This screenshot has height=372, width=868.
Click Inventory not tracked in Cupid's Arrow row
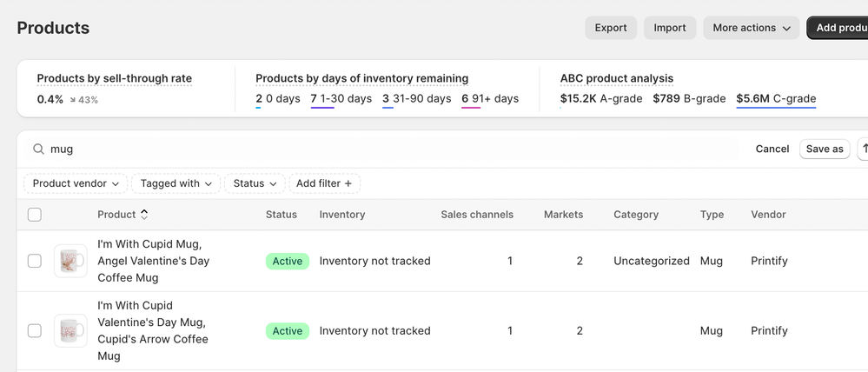tap(374, 330)
